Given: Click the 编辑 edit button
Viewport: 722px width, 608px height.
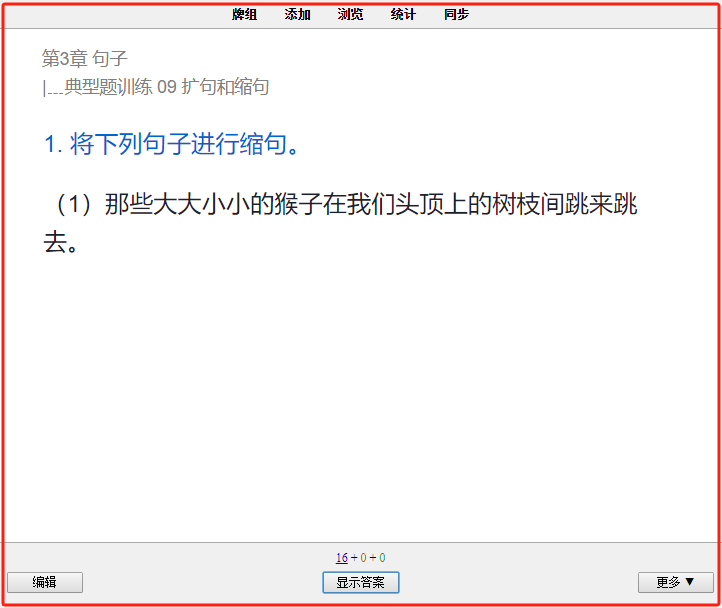Looking at the screenshot, I should tap(45, 582).
